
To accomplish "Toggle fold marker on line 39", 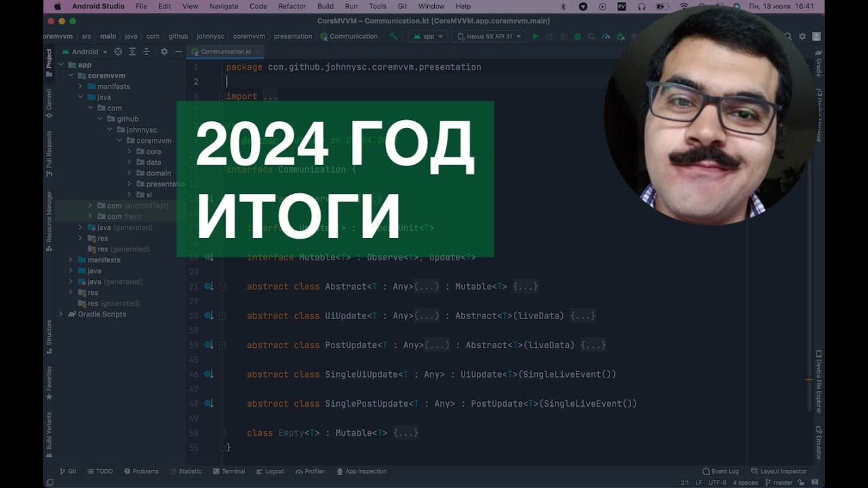I will 222,345.
